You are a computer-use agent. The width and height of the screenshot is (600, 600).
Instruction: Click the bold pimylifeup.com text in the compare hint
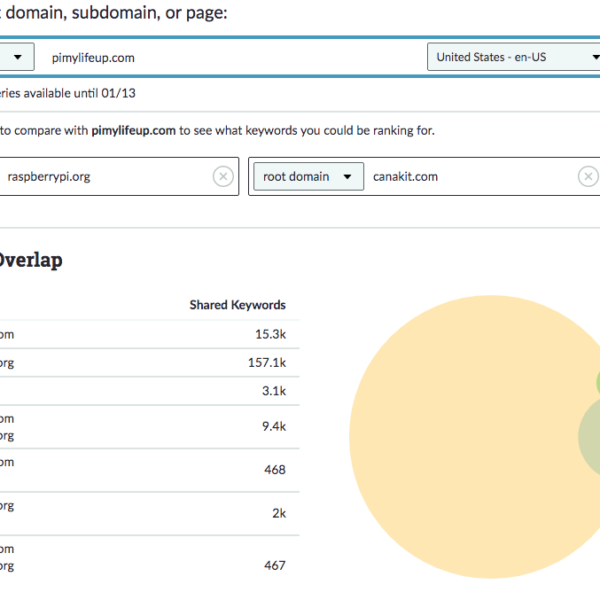click(x=135, y=130)
